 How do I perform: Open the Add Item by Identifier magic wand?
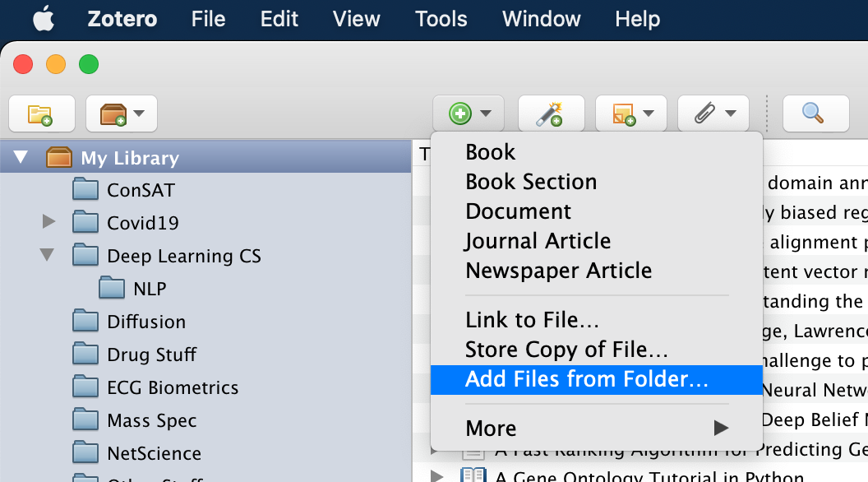551,114
